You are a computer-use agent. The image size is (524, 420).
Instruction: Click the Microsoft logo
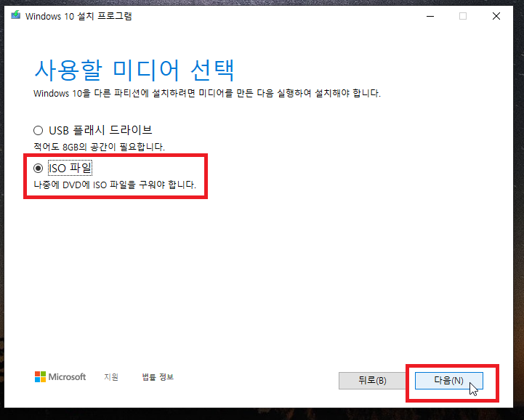(60, 377)
